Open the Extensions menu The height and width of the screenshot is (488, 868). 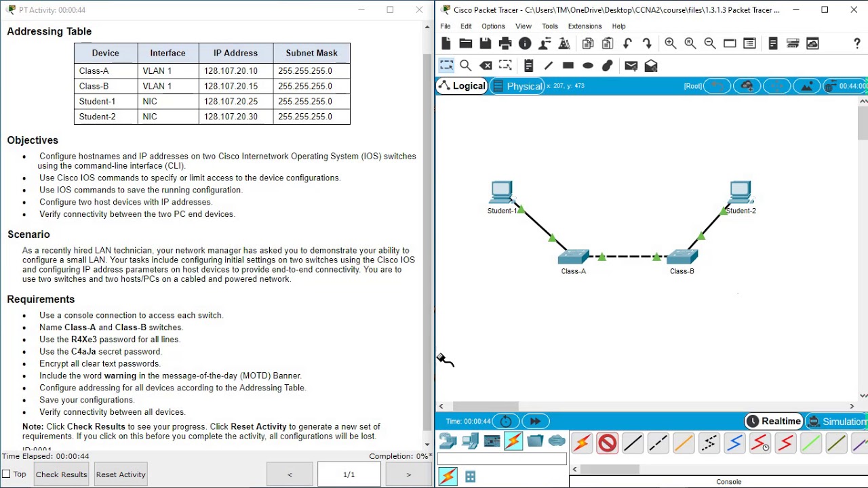pyautogui.click(x=585, y=26)
